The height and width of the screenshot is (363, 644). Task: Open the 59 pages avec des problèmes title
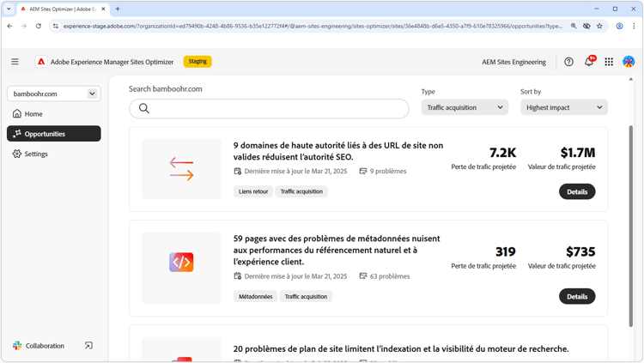click(x=337, y=250)
